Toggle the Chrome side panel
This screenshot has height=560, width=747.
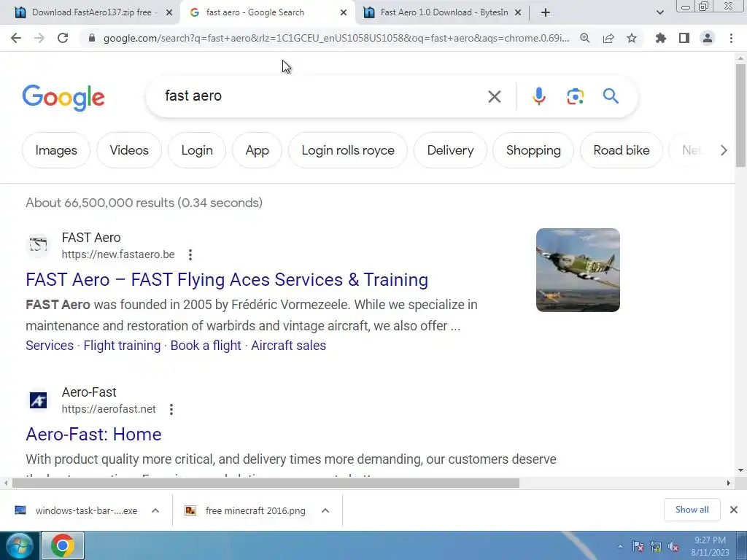[x=684, y=38]
